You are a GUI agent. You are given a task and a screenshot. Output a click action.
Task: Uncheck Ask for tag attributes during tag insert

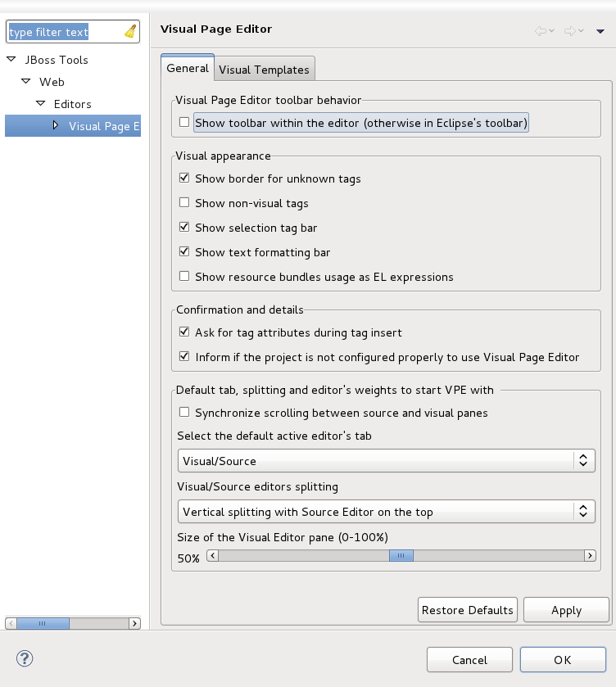pos(184,332)
